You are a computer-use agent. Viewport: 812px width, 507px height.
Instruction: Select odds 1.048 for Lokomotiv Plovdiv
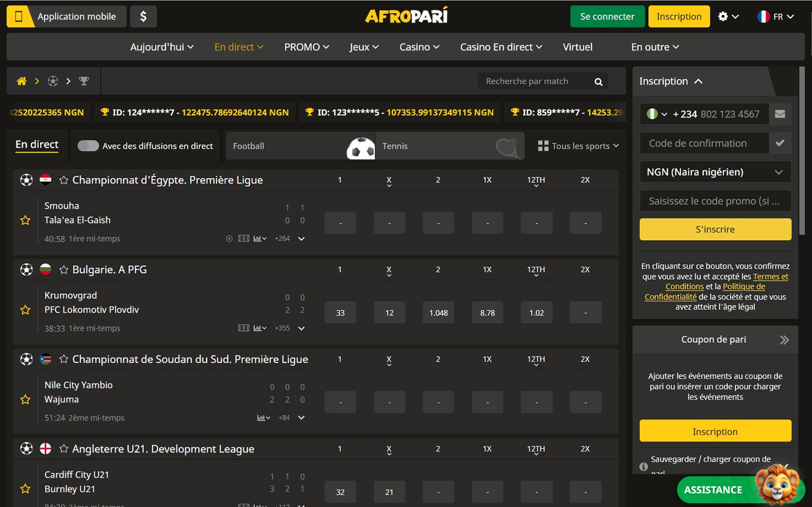pyautogui.click(x=438, y=313)
